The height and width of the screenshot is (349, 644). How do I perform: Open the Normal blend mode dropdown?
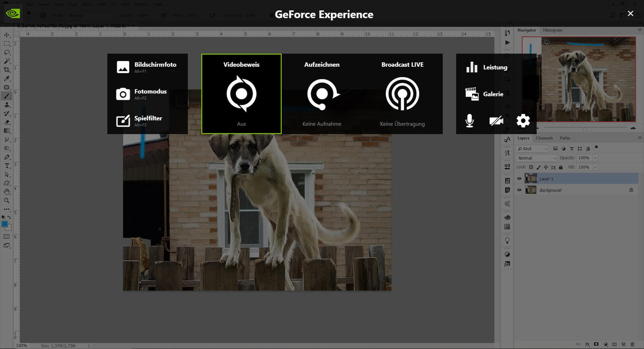(536, 158)
